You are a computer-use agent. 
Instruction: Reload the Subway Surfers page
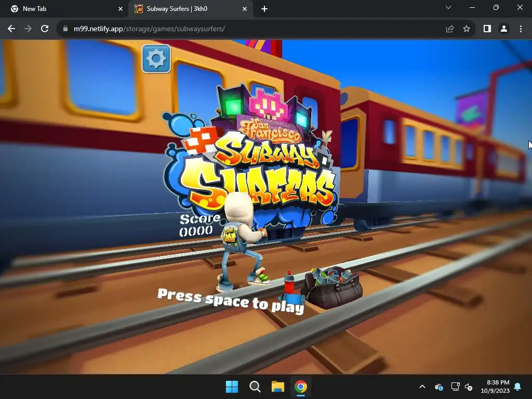click(45, 29)
